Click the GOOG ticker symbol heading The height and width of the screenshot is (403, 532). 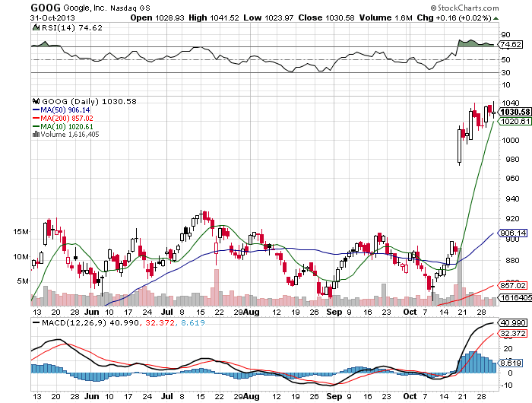[x=46, y=8]
